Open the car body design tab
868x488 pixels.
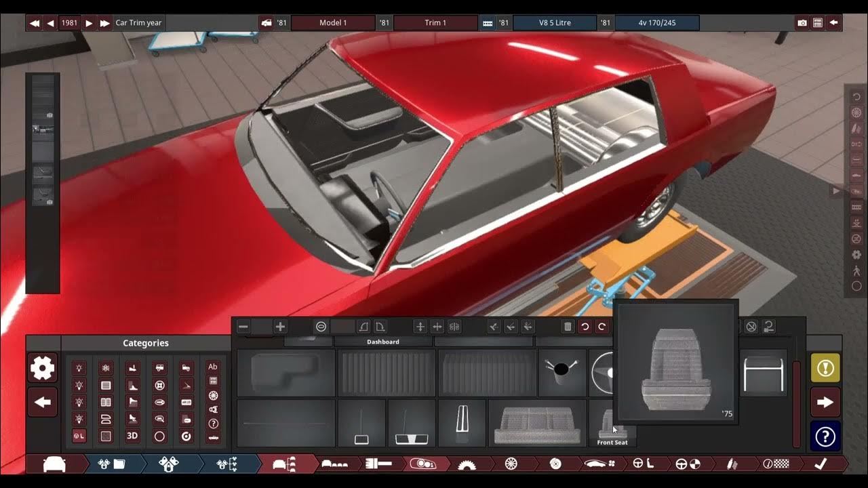pyautogui.click(x=56, y=464)
